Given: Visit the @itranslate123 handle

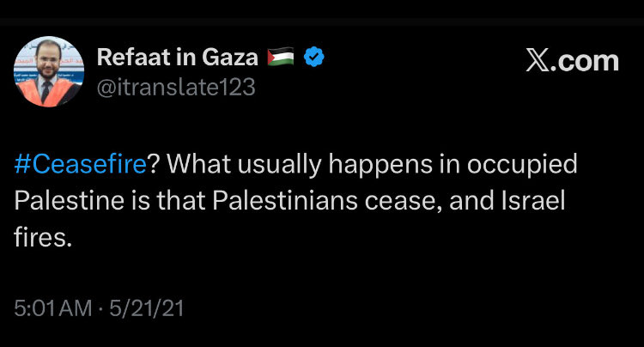Looking at the screenshot, I should pos(176,88).
